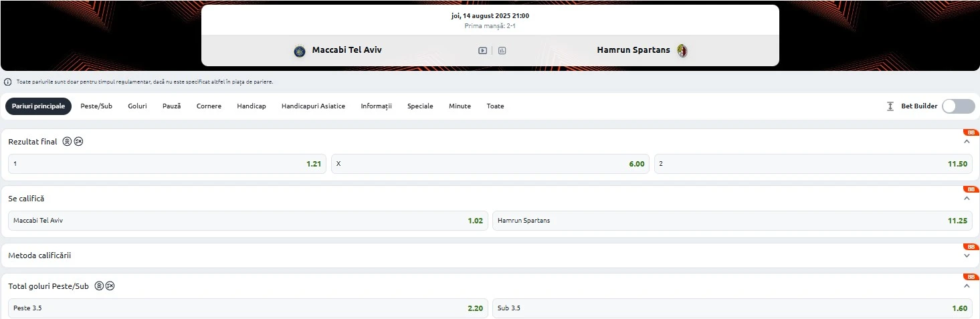The image size is (980, 319).
Task: Pick Maccabi Tel Aviv to qualify at 1.02
Action: pos(248,221)
